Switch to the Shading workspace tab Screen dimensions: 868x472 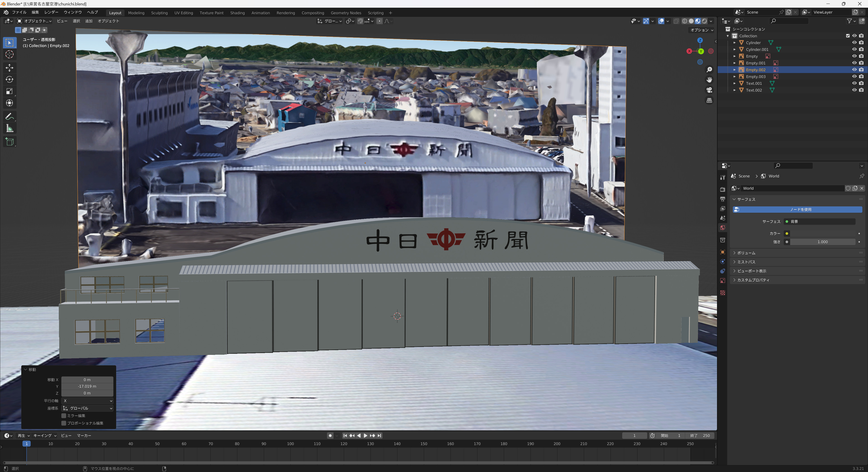click(x=237, y=13)
